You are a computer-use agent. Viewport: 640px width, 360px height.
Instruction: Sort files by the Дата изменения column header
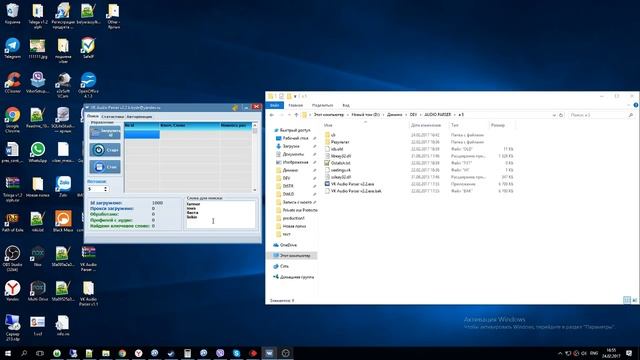(426, 125)
